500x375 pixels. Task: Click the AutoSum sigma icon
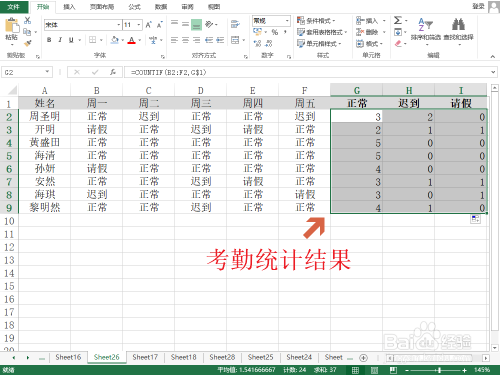coord(398,21)
